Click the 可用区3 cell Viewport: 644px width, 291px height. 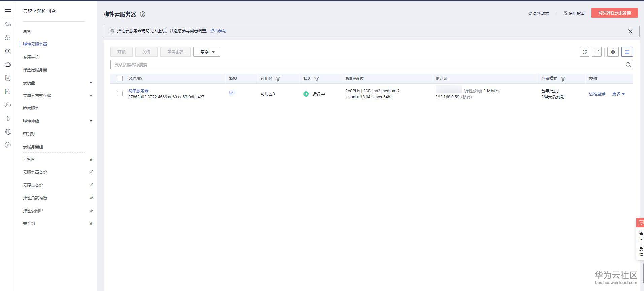point(268,94)
